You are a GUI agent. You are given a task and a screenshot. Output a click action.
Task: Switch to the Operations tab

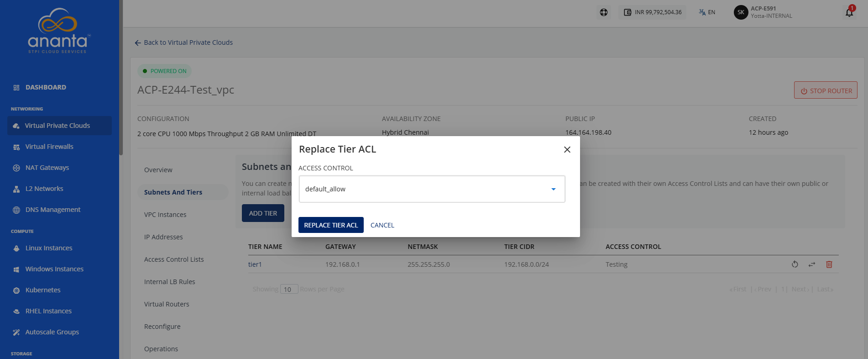[161, 349]
